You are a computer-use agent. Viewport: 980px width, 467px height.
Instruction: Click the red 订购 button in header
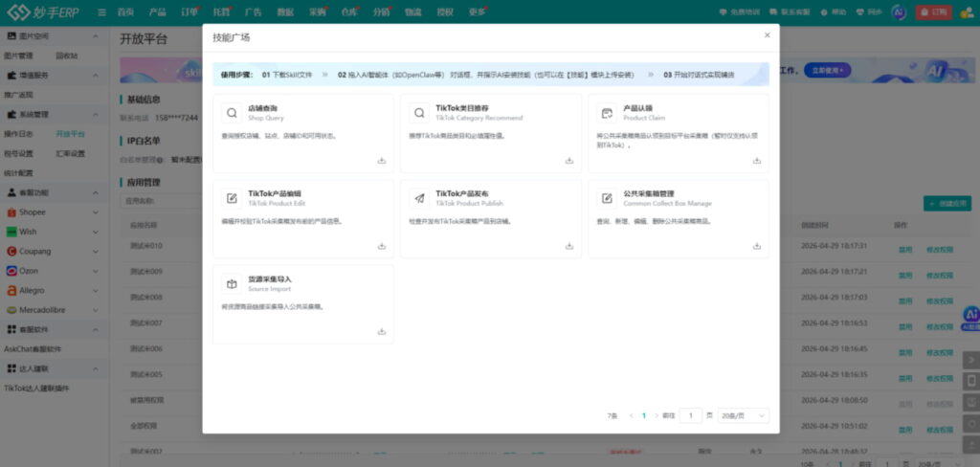pyautogui.click(x=934, y=11)
